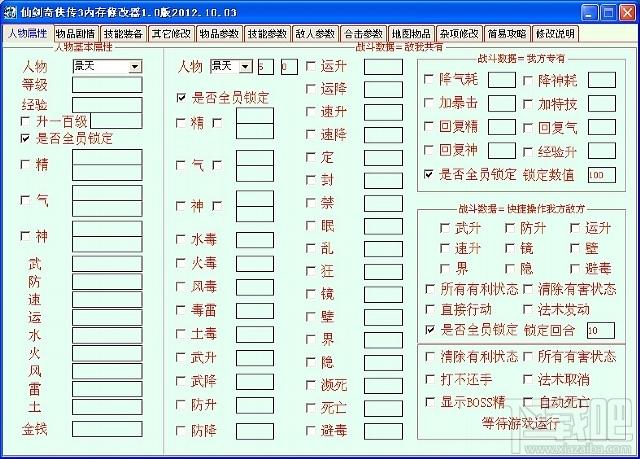Enable the 濒死 checkbox
Image resolution: width=640 pixels, height=459 pixels.
click(311, 385)
